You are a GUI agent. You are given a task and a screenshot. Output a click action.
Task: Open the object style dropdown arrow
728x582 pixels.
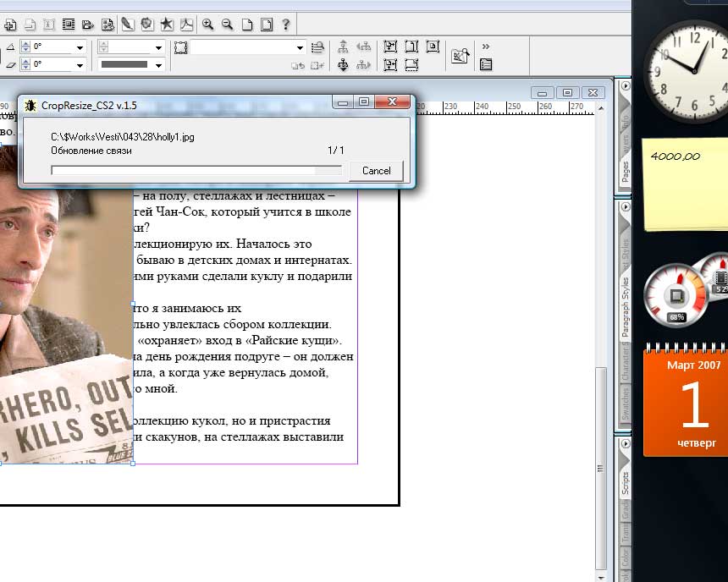click(300, 47)
